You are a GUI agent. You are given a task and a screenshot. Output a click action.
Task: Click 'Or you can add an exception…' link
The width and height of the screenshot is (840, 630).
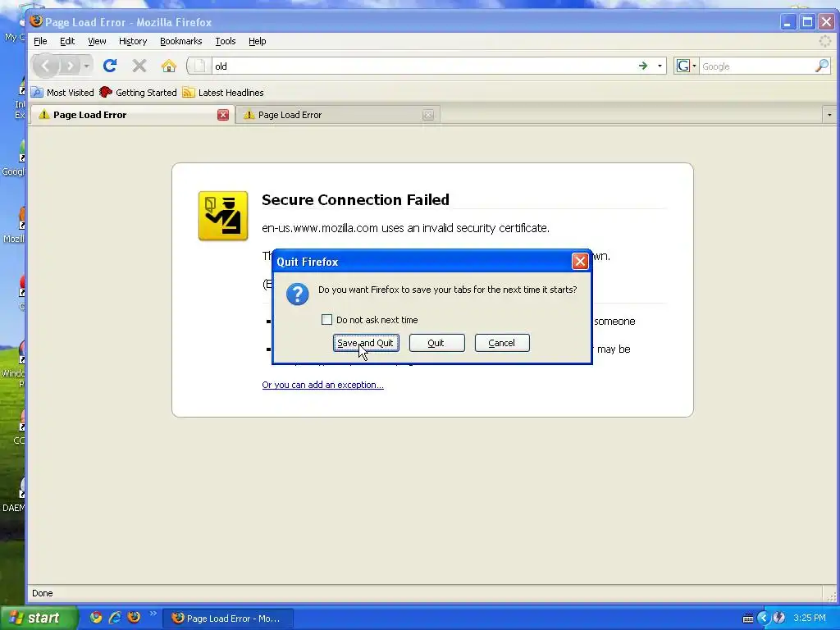pos(322,385)
